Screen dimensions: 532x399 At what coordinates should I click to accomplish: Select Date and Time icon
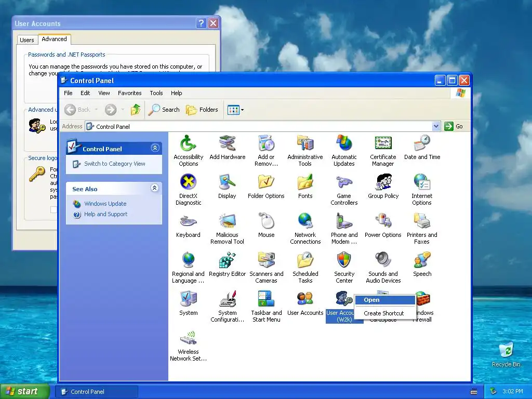(422, 147)
